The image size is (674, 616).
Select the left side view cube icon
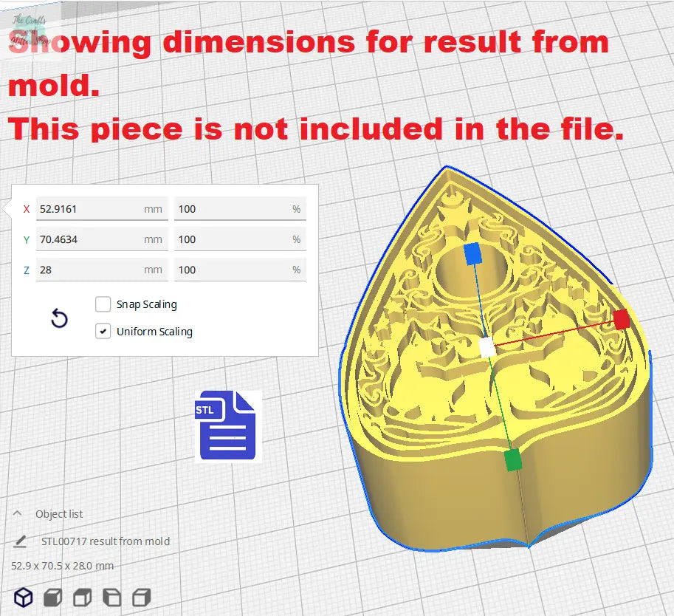tap(111, 597)
